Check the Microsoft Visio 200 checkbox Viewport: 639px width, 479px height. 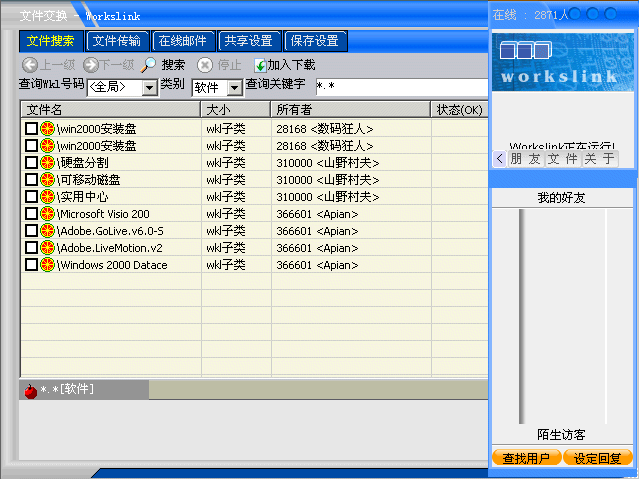coord(31,214)
